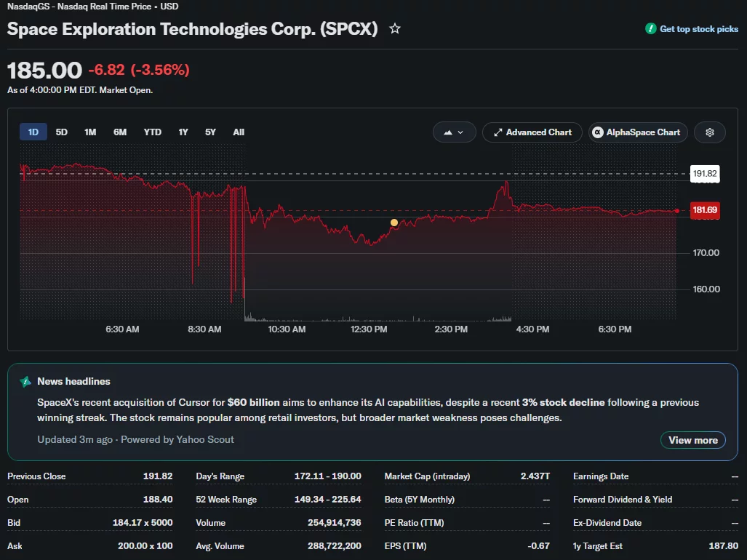The image size is (747, 560).
Task: Click the Bid value 184.17 x 5000
Action: pos(143,523)
